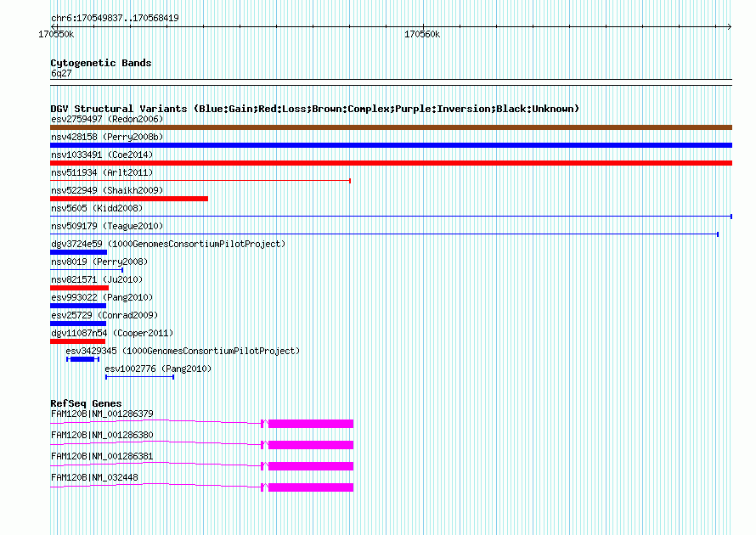Click the nsv5605 (Kidd2008) label

tap(97, 208)
